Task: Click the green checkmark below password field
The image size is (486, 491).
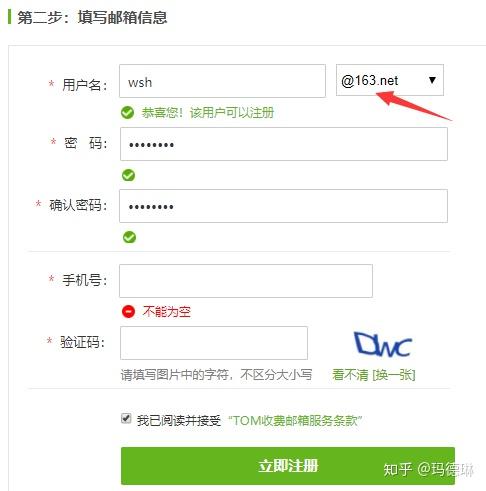Action: [x=128, y=175]
